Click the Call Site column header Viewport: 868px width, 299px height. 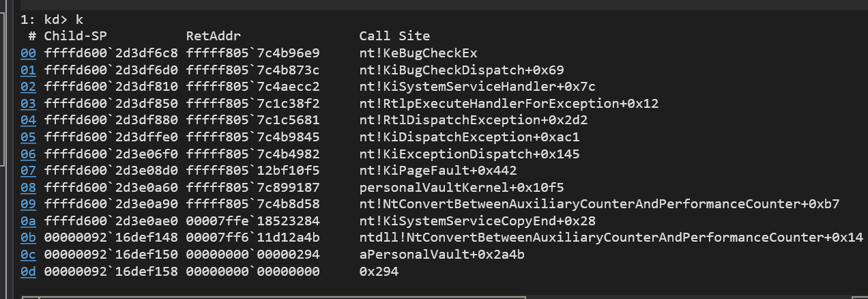point(394,36)
